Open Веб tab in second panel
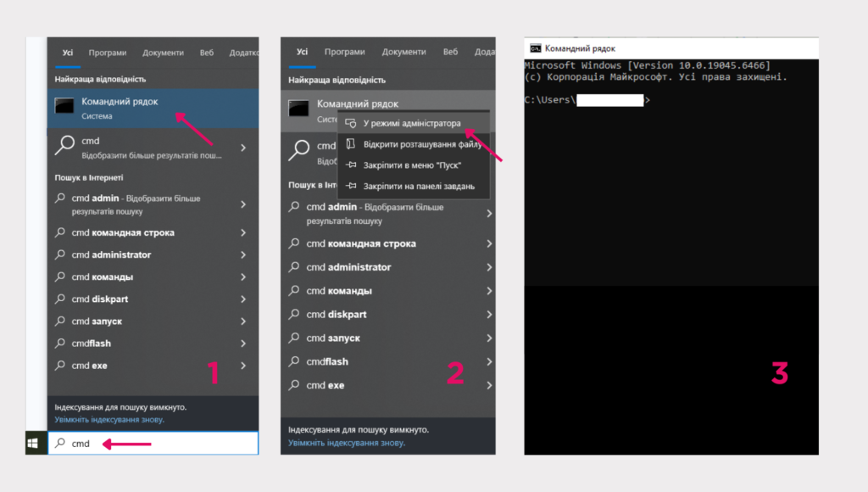The height and width of the screenshot is (492, 868). tap(450, 52)
